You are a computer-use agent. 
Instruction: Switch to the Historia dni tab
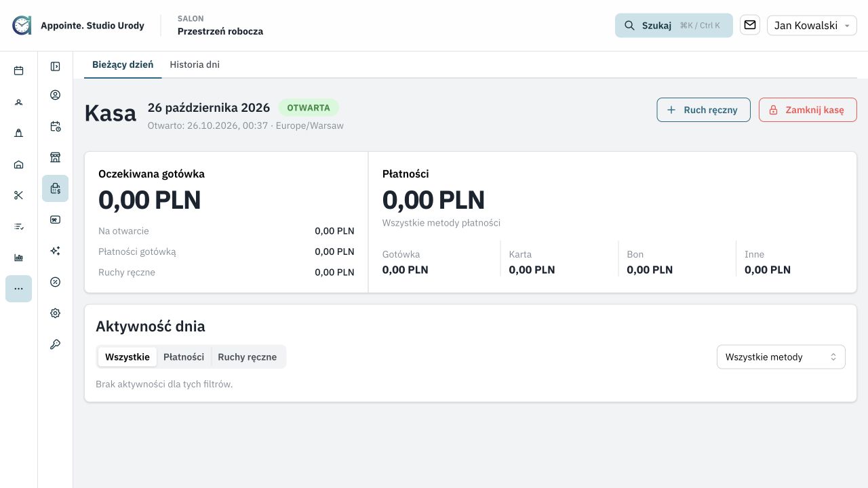tap(195, 65)
